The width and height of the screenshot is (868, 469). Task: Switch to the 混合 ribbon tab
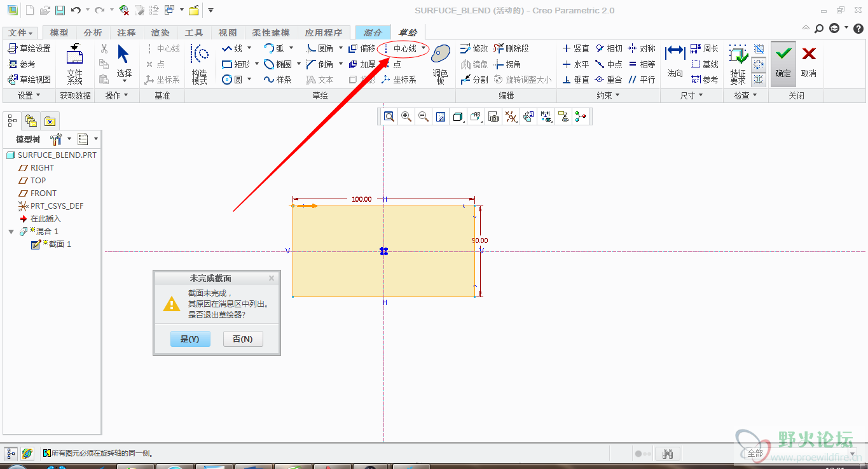pos(373,33)
